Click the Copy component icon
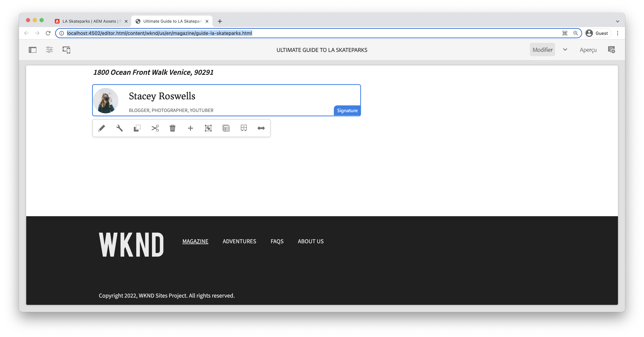This screenshot has height=337, width=644. pos(137,128)
